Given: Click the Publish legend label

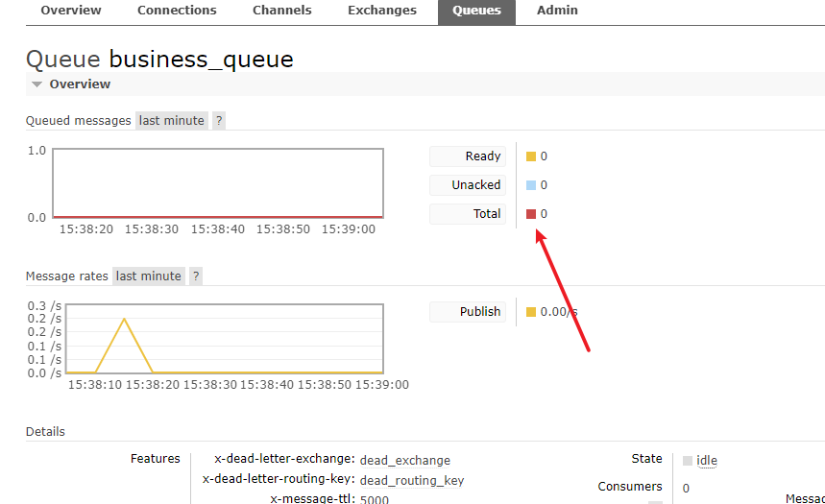Looking at the screenshot, I should [x=468, y=312].
